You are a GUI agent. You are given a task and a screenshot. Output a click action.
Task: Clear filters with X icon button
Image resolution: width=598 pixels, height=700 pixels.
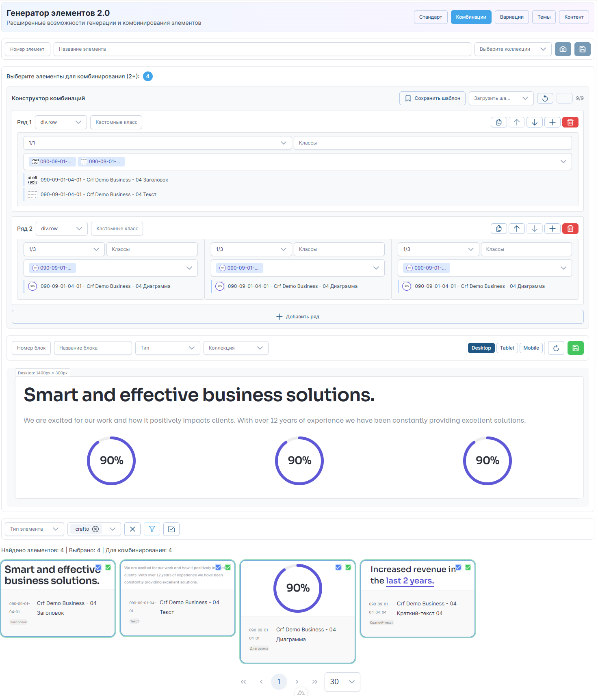[132, 529]
